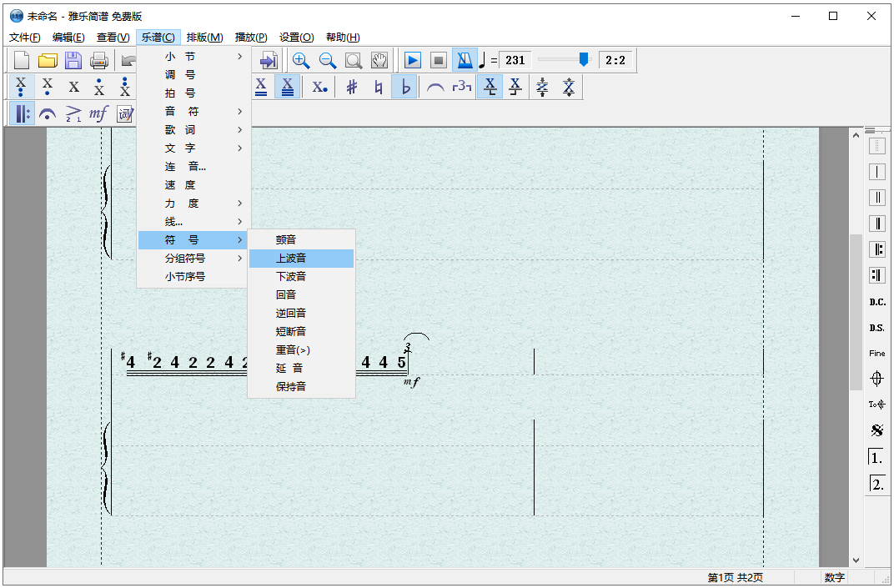Toggle the hand pan tool
Image resolution: width=894 pixels, height=588 pixels.
(378, 59)
